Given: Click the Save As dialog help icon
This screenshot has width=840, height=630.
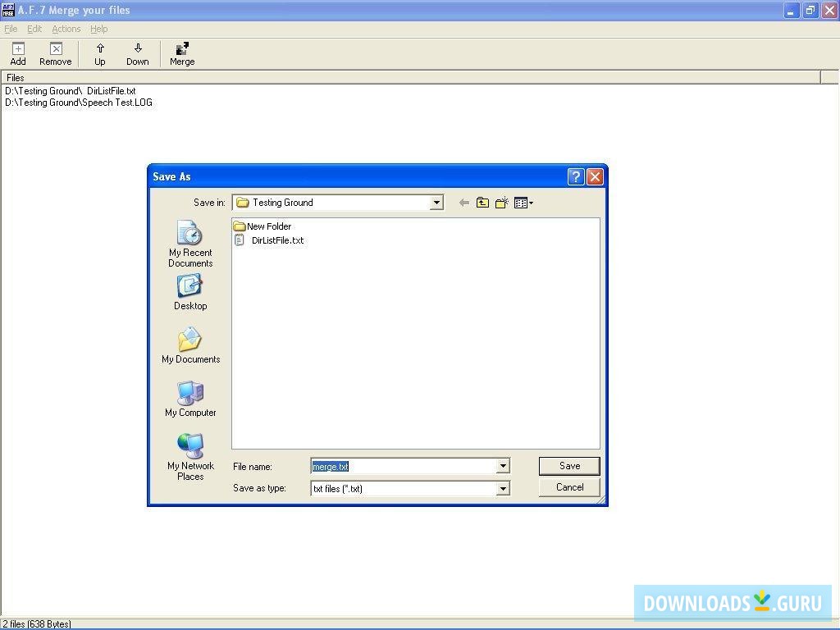Looking at the screenshot, I should click(x=575, y=176).
